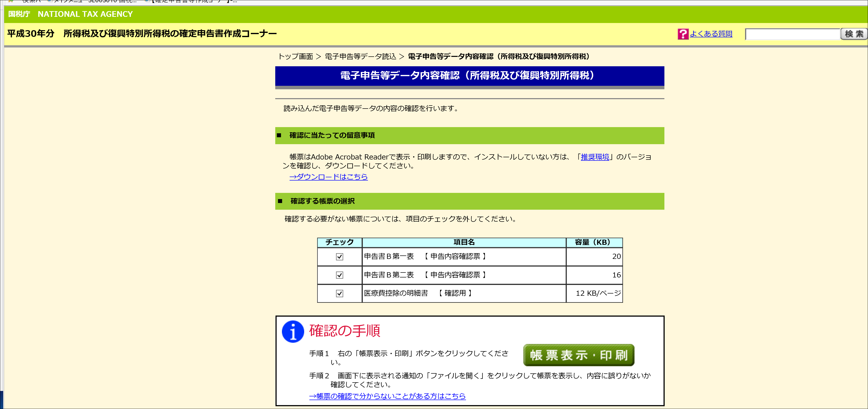This screenshot has height=409, width=868.
Task: Open the 推奨環境 link
Action: click(x=595, y=157)
